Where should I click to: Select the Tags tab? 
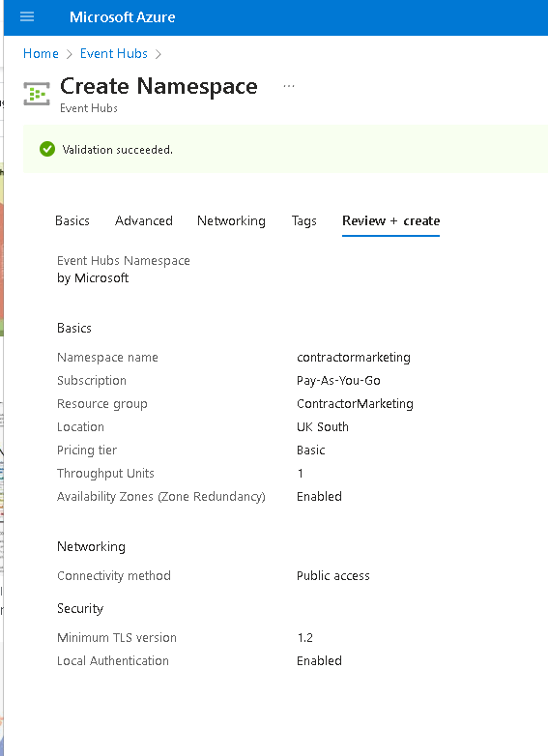[304, 220]
